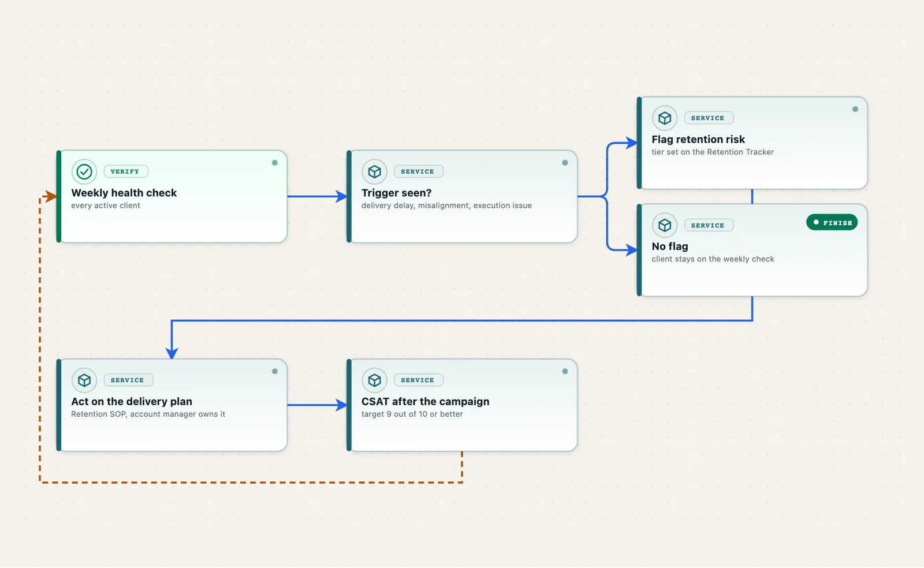Click the VERIFY tag on Weekly health check
Image resolution: width=924 pixels, height=568 pixels.
pyautogui.click(x=126, y=171)
